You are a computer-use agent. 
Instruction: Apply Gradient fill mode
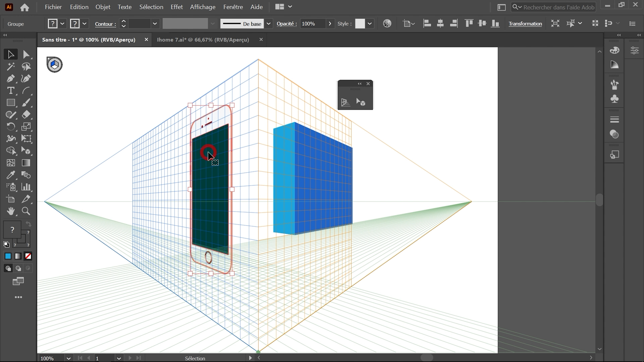tap(18, 256)
